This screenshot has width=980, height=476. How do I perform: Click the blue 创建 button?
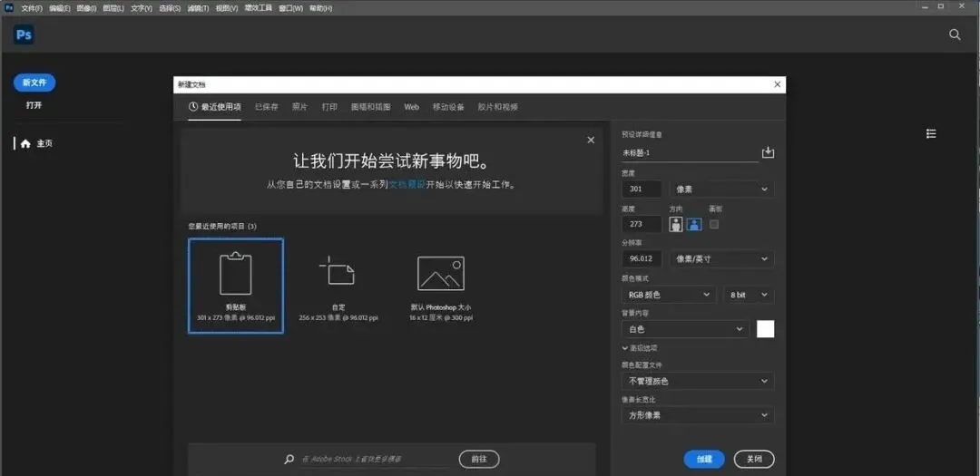704,459
